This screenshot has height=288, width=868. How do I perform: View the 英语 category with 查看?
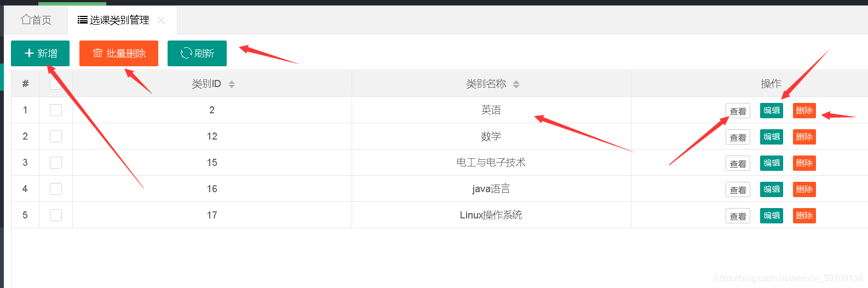pos(738,111)
